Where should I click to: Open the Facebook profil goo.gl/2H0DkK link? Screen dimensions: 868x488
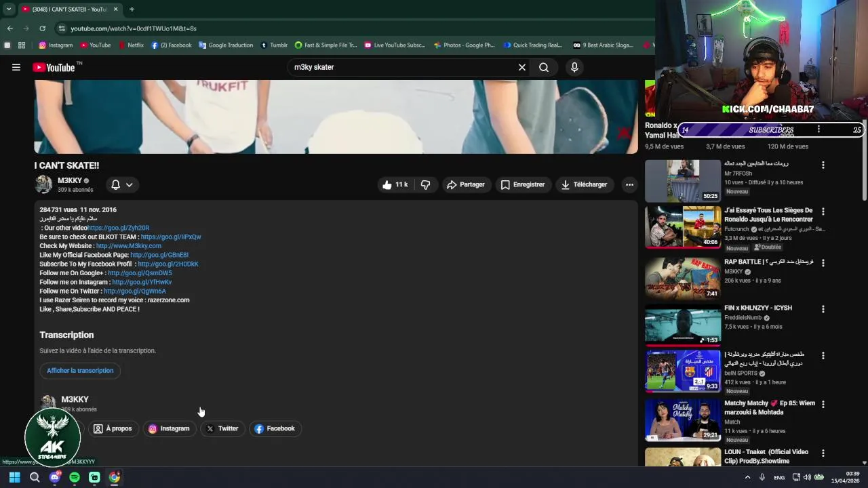[x=168, y=264]
